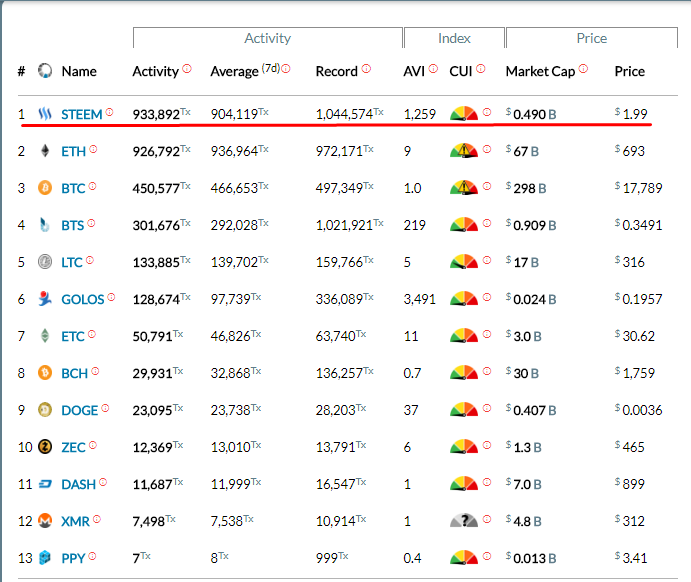
Task: Sort by the Market Cap column header
Action: tap(540, 71)
